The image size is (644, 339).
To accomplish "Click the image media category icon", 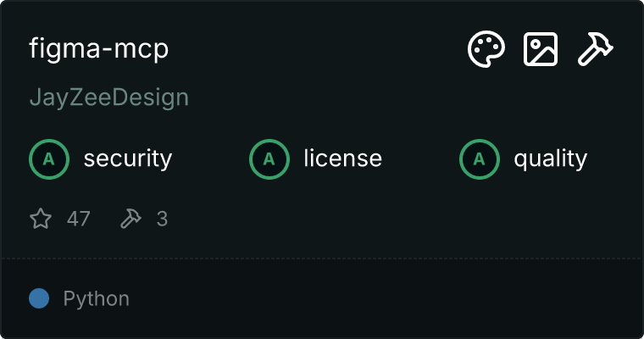I will 541,49.
